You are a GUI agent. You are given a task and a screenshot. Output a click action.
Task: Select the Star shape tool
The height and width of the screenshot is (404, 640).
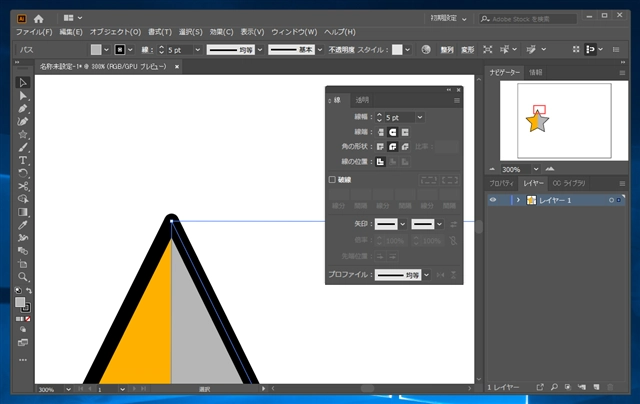(x=23, y=135)
